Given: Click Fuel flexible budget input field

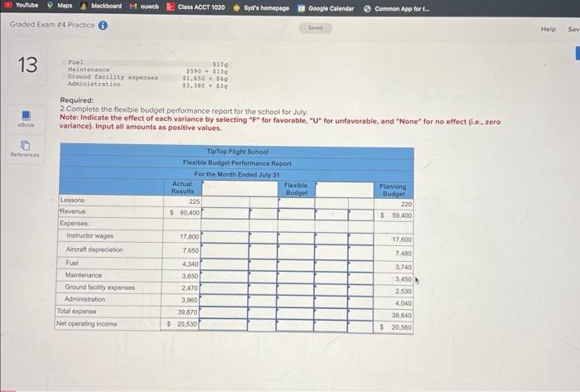Looking at the screenshot, I should [295, 265].
